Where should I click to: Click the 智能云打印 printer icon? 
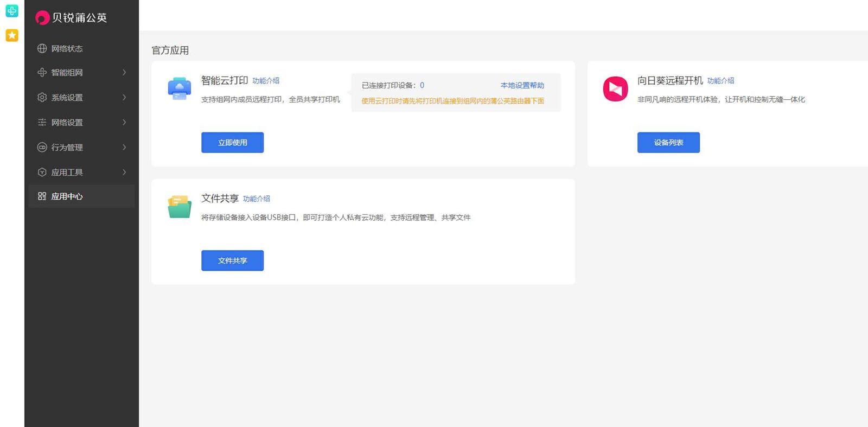180,88
